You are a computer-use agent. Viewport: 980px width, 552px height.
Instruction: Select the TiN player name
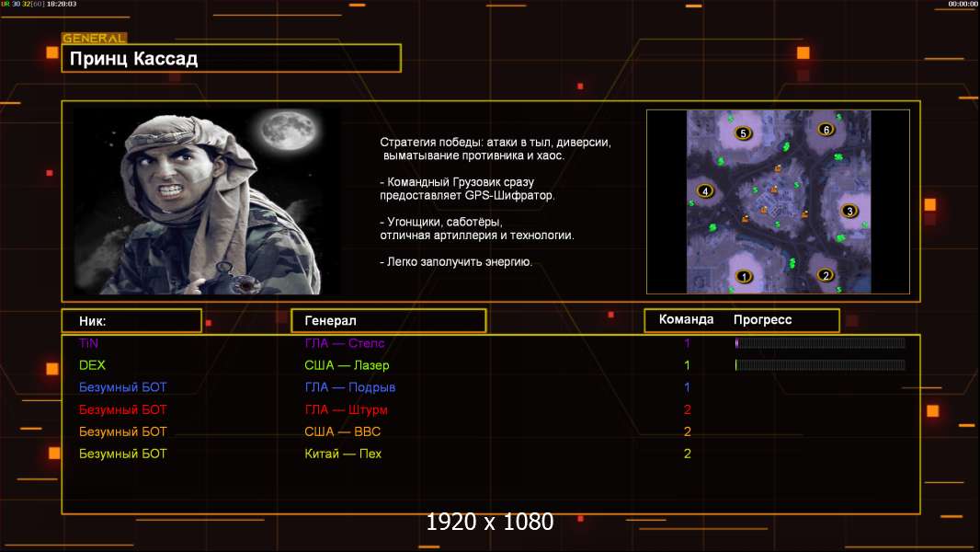coord(89,343)
